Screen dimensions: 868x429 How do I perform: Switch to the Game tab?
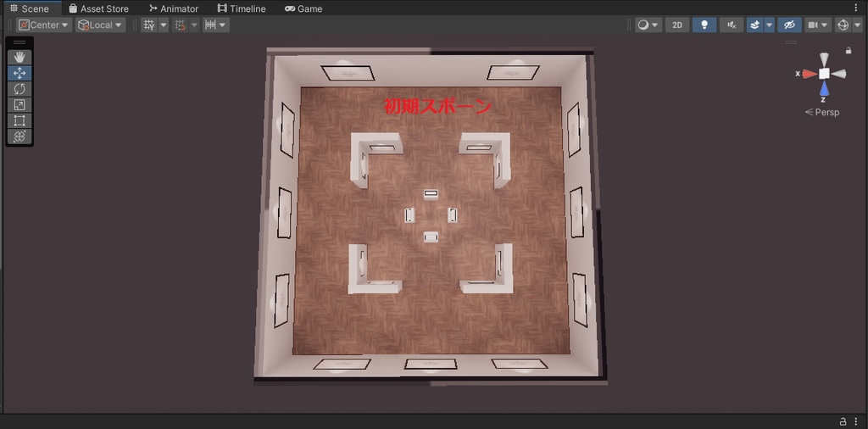click(x=303, y=8)
